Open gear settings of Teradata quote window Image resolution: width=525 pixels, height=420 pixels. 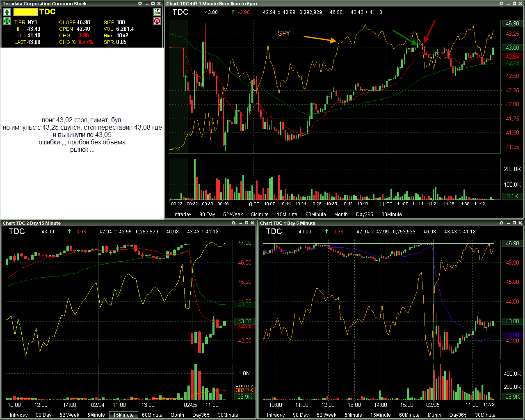[x=140, y=4]
